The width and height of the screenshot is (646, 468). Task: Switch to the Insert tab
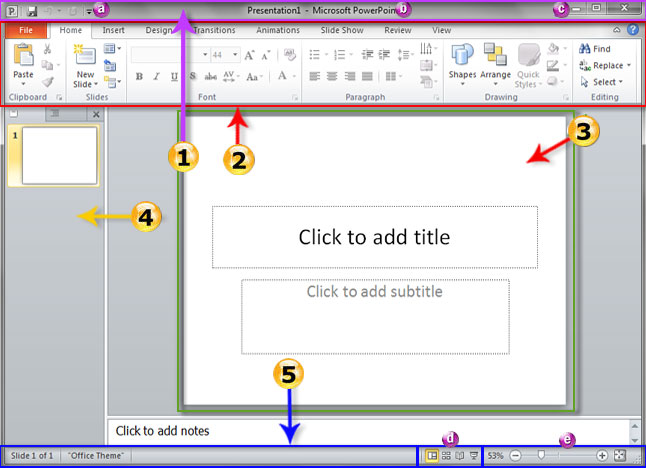coord(113,30)
